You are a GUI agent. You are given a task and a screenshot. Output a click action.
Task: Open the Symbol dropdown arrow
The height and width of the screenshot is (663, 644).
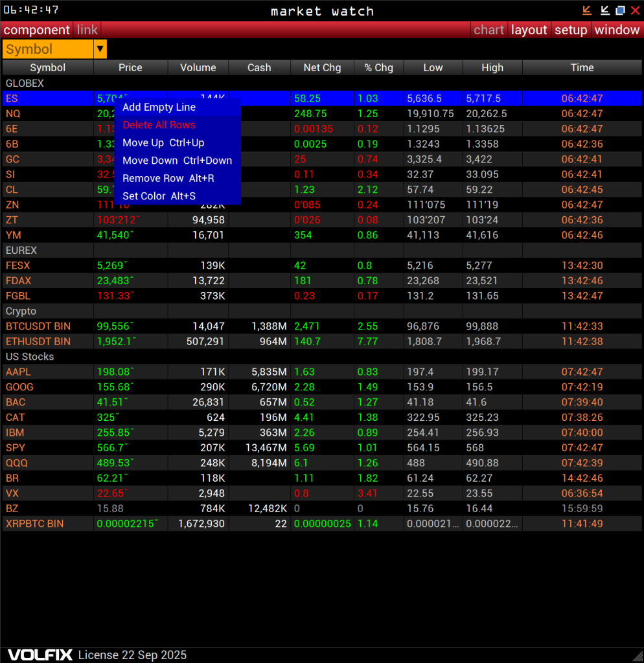point(100,49)
